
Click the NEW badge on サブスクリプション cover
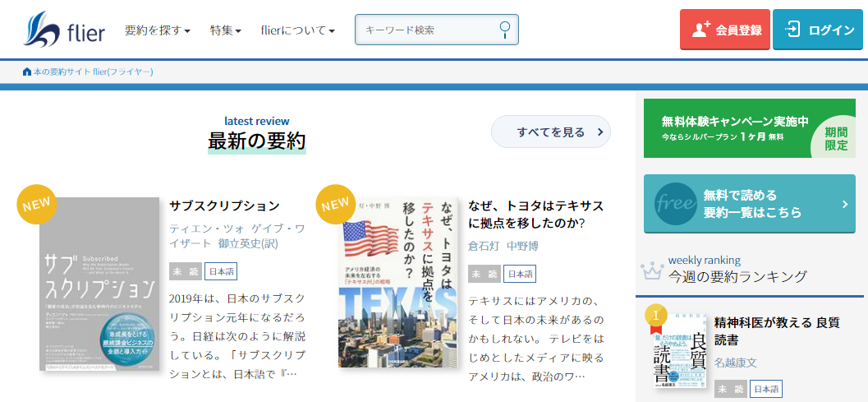coord(36,204)
